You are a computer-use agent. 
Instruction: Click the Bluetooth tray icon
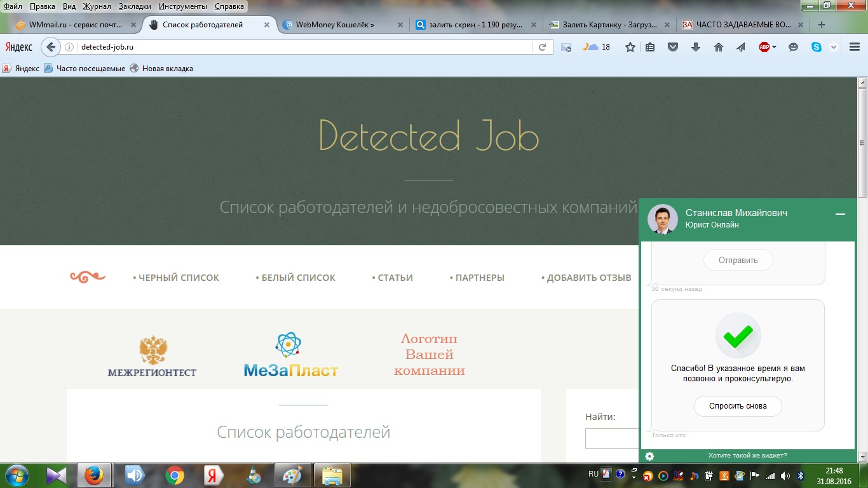click(x=801, y=476)
